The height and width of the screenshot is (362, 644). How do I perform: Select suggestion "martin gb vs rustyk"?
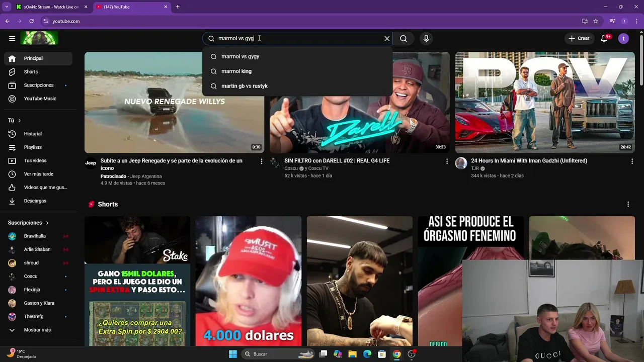coord(297,86)
